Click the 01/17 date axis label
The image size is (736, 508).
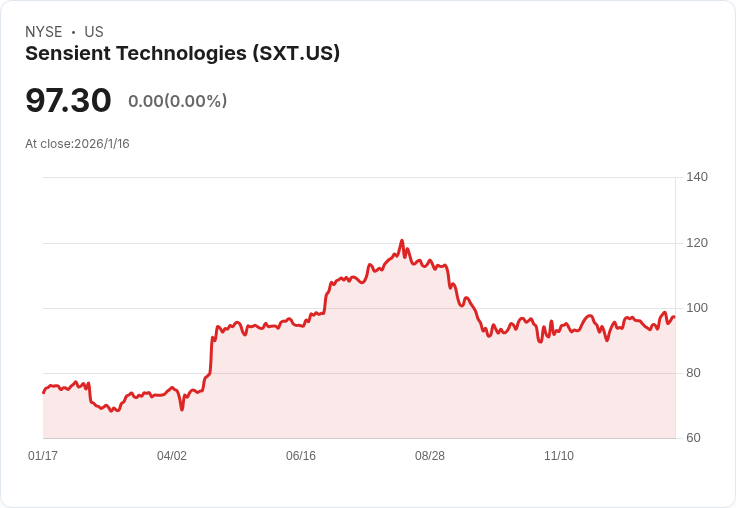tap(43, 455)
